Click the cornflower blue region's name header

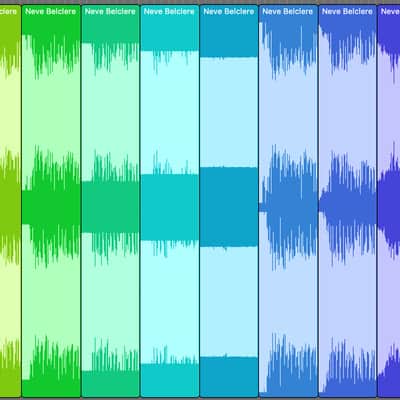(288, 12)
